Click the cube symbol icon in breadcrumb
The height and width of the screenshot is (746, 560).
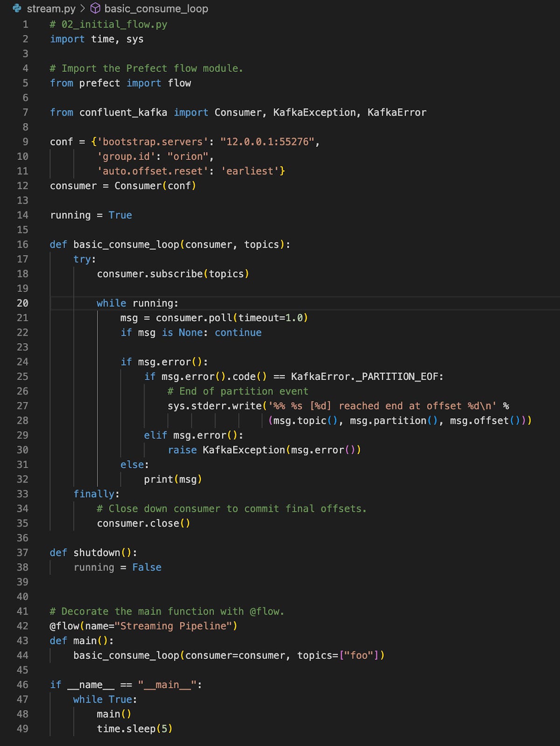95,8
